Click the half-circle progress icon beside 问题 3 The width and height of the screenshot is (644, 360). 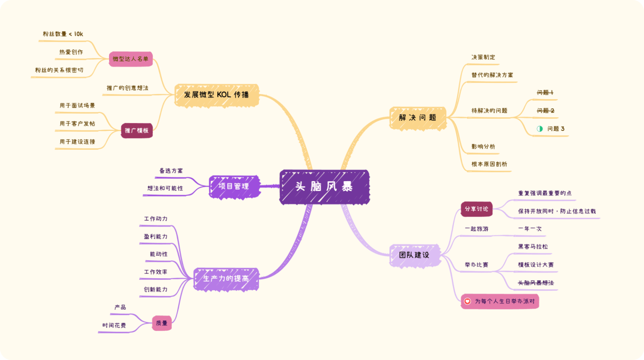tap(540, 129)
